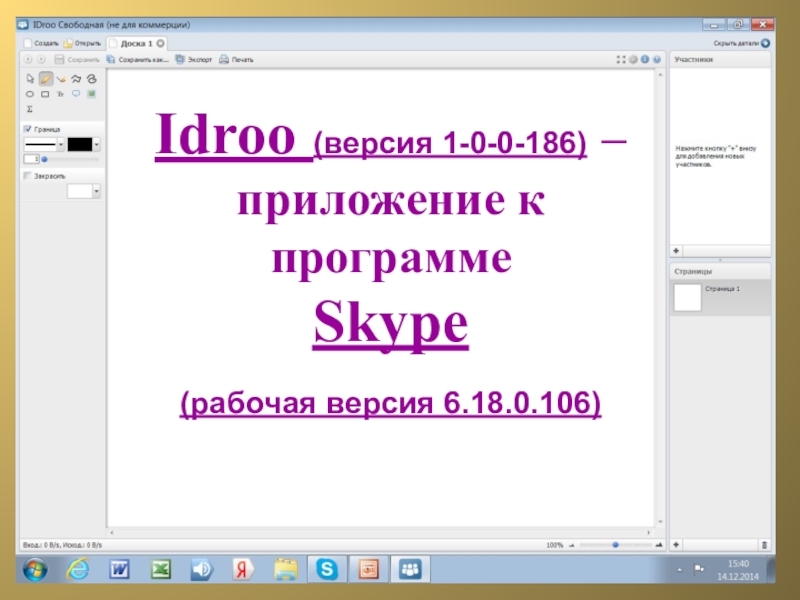
Task: Pick the speech bubble tool
Action: pyautogui.click(x=76, y=94)
